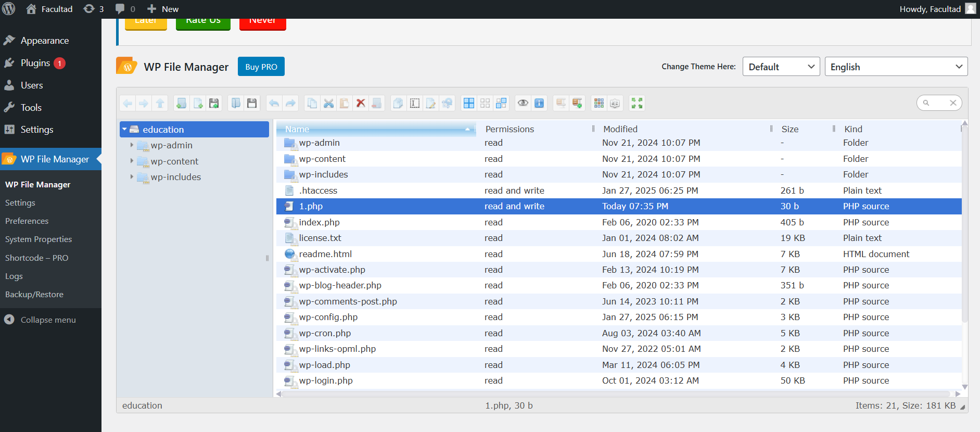Open the language dropdown showing English
The width and height of the screenshot is (980, 432).
[896, 67]
